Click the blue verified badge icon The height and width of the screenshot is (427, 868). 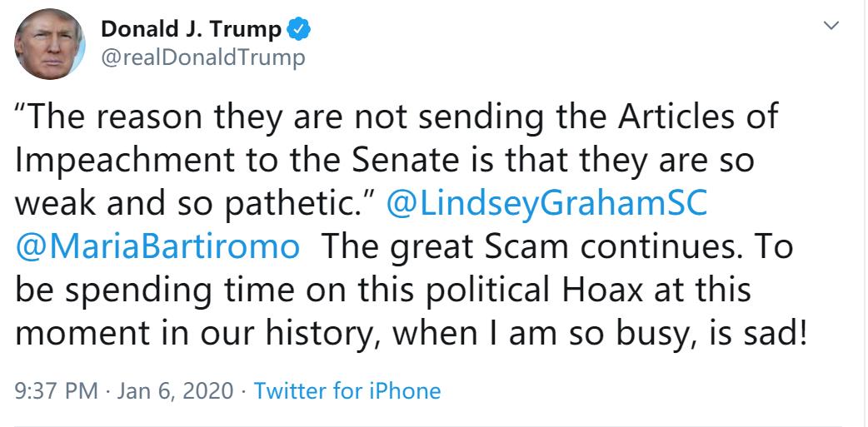pyautogui.click(x=298, y=31)
